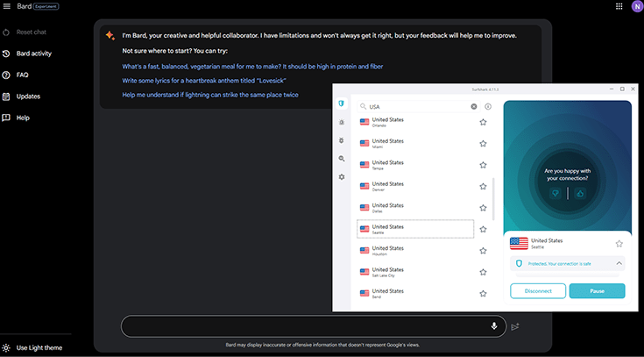644x357 pixels.
Task: Select the United States Denver server
Action: (x=415, y=186)
